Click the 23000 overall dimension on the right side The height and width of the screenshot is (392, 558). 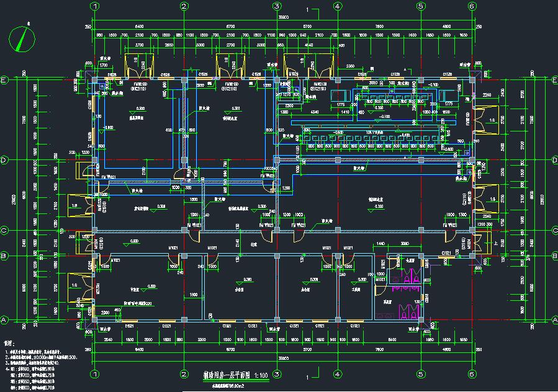click(x=542, y=199)
